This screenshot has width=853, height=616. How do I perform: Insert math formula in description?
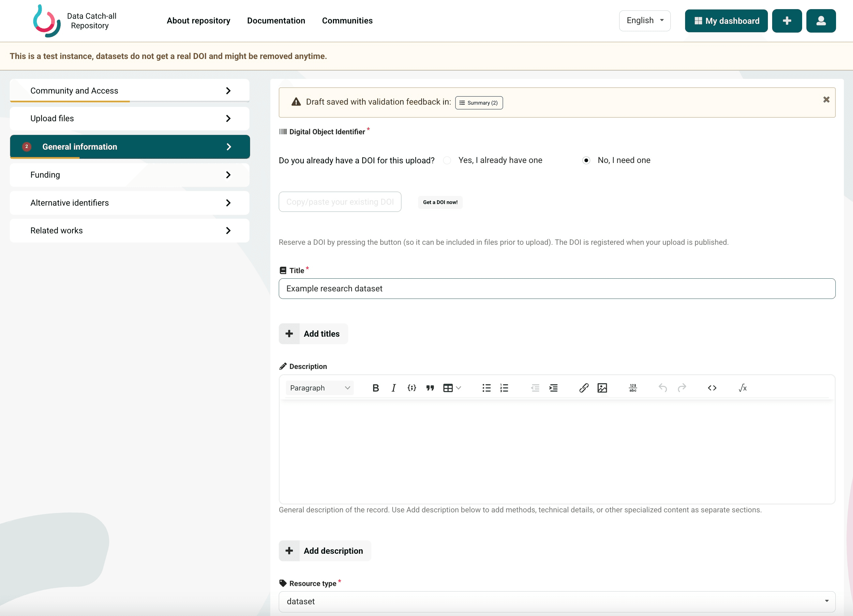pos(742,388)
